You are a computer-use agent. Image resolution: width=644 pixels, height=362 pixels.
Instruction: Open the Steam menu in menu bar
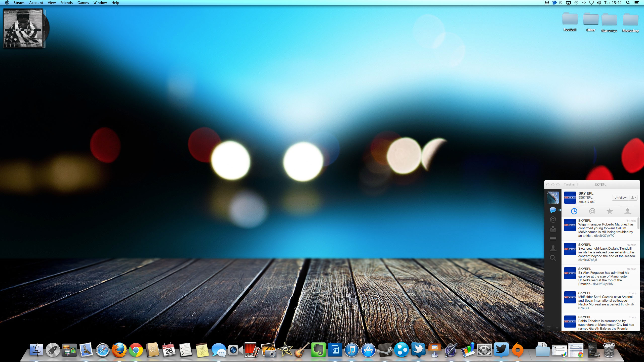(19, 3)
